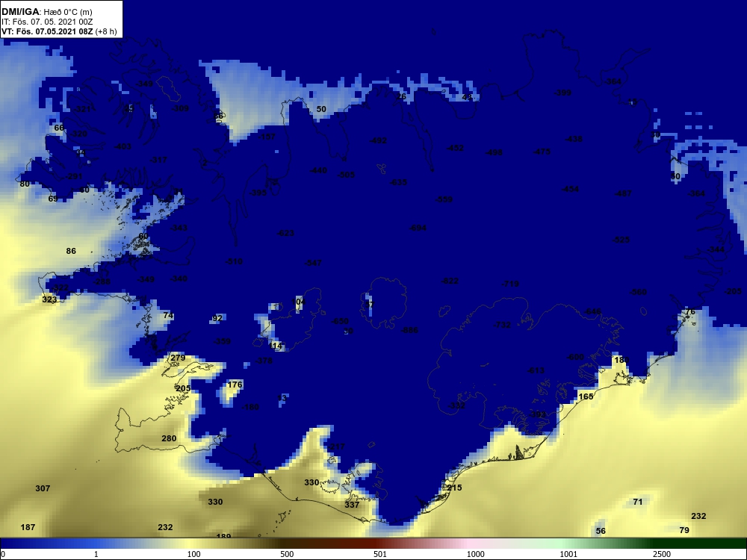The width and height of the screenshot is (747, 560).
Task: Click the 'VT: Fös. 07.05.2021 08Z' valid-time line
Action: click(47, 32)
